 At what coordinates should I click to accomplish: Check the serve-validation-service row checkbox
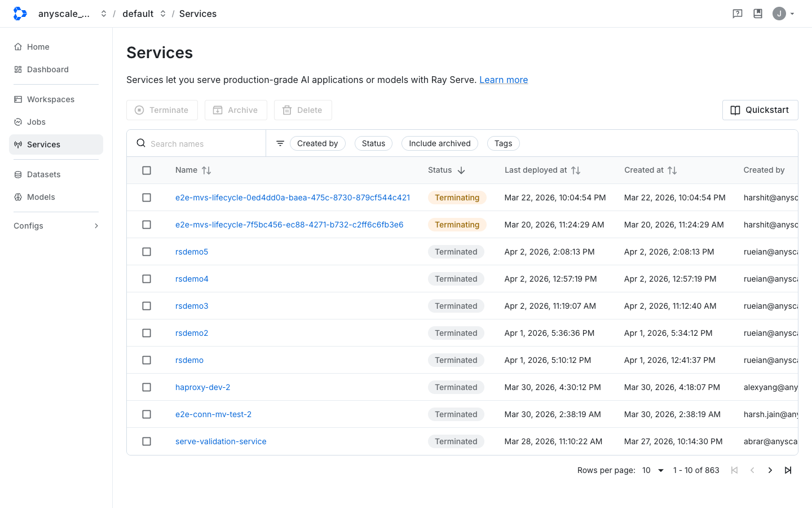(147, 441)
